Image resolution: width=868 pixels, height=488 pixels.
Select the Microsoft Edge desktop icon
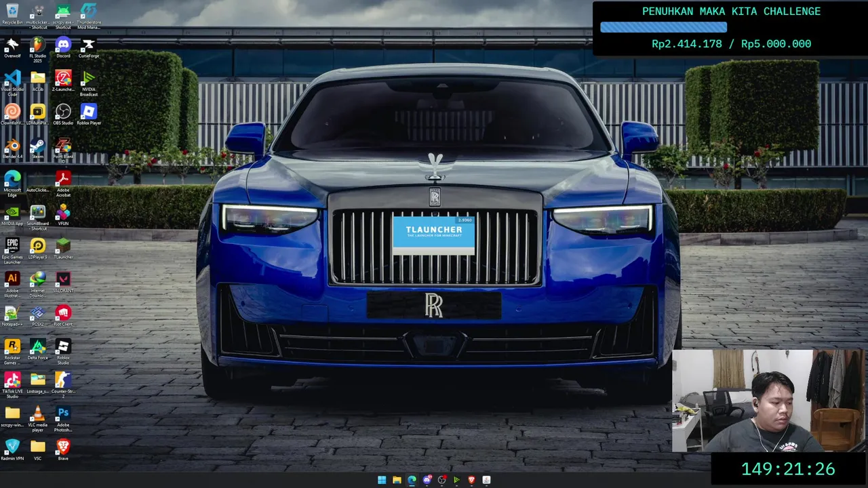(12, 184)
